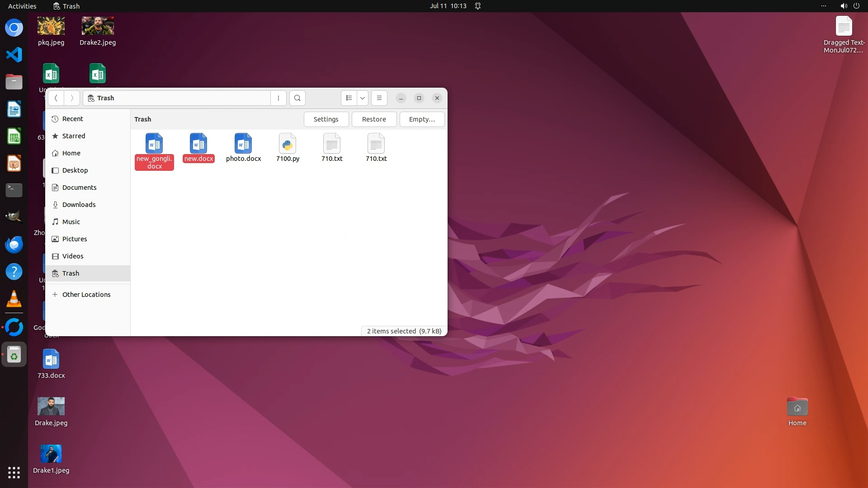
Task: Click the Trash path bar field
Action: pos(176,98)
